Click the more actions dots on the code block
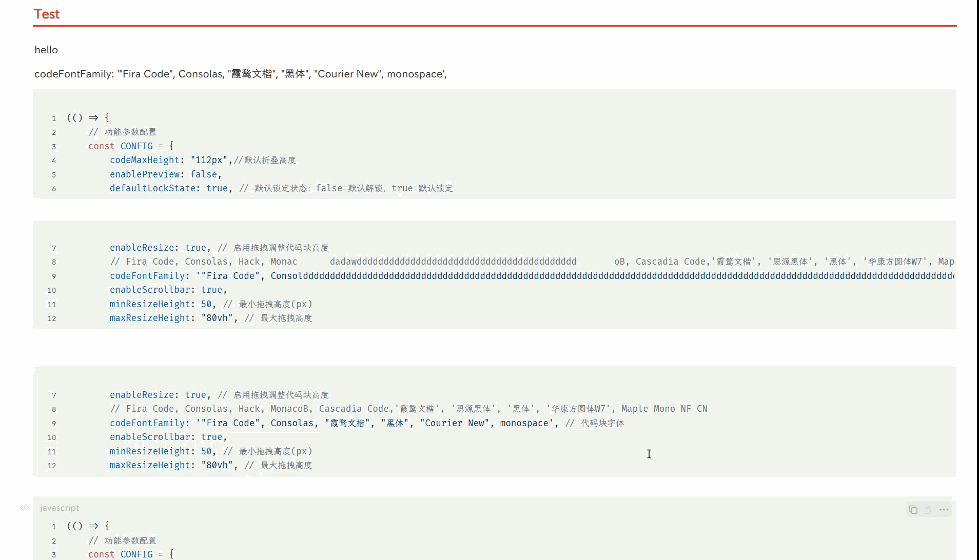 944,509
